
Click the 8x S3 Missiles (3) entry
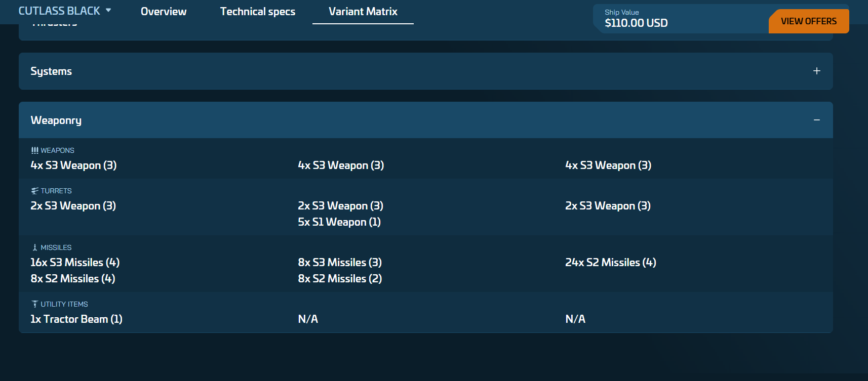(x=340, y=263)
